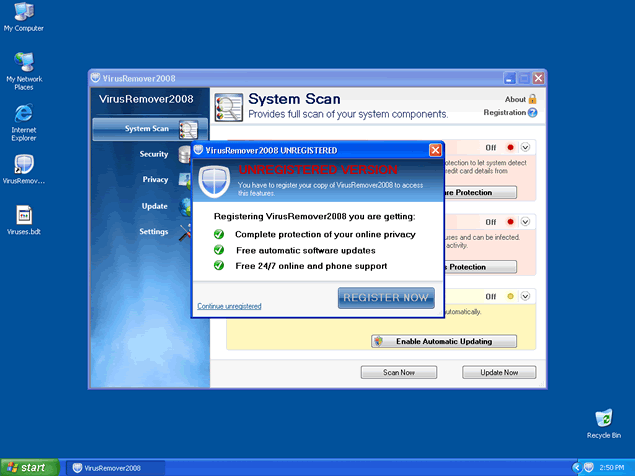
Task: Switch to the System Scan tab
Action: click(x=150, y=129)
